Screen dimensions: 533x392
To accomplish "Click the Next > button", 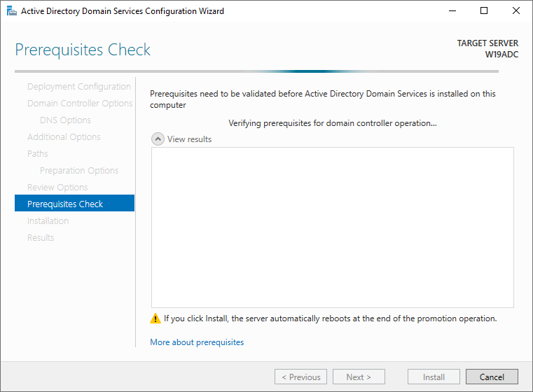I will click(x=359, y=377).
